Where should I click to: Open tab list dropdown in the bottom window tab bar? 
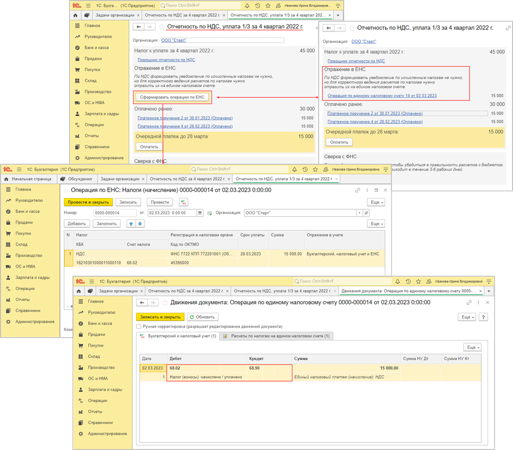pyautogui.click(x=489, y=291)
